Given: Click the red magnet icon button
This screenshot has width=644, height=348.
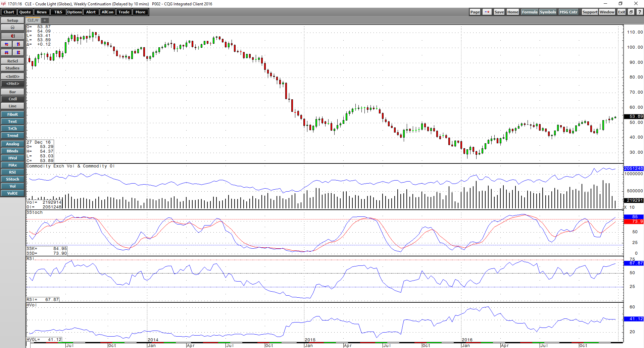Looking at the screenshot, I should [x=12, y=36].
